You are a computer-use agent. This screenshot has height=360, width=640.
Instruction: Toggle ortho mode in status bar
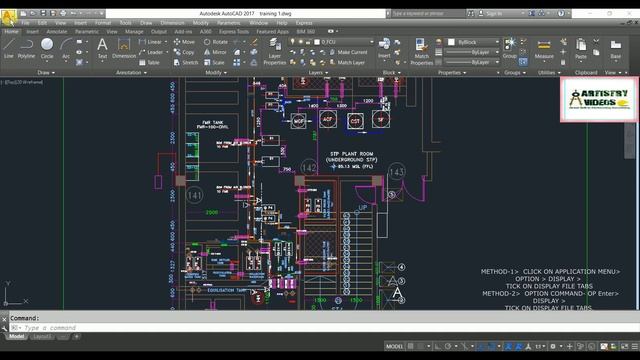point(437,346)
